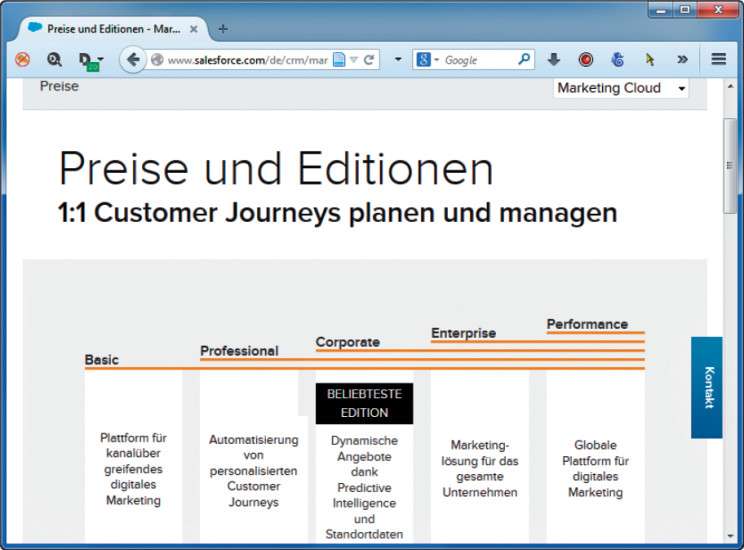Open the blue Kontakt side button
The width and height of the screenshot is (744, 550).
point(707,387)
